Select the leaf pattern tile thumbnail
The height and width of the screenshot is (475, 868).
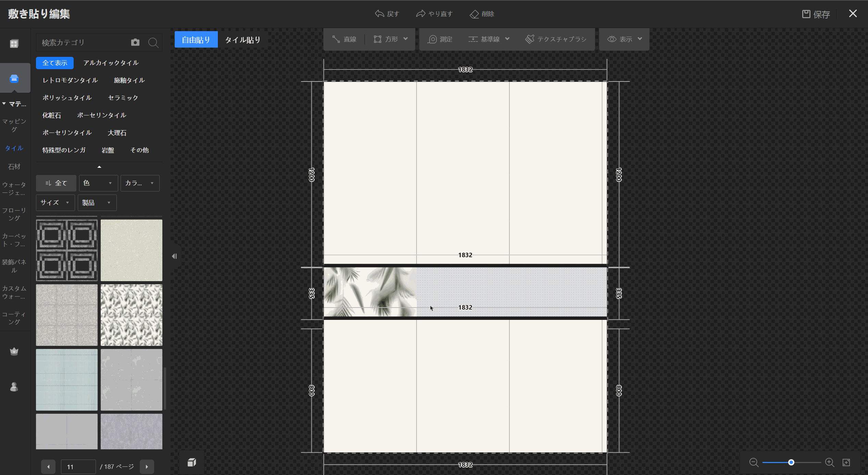pyautogui.click(x=132, y=315)
